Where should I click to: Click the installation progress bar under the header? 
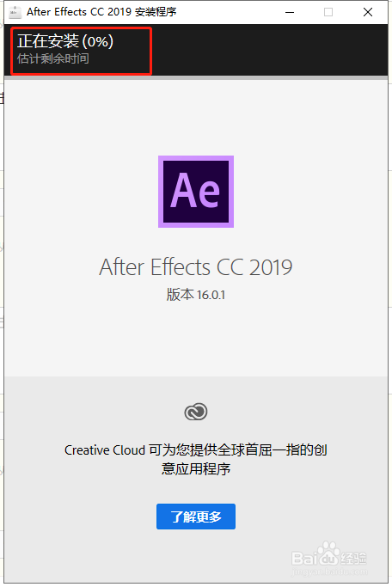tap(196, 78)
